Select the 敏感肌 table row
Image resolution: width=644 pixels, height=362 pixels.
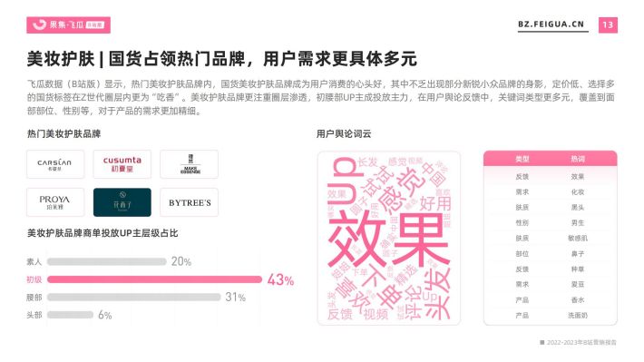[551, 239]
